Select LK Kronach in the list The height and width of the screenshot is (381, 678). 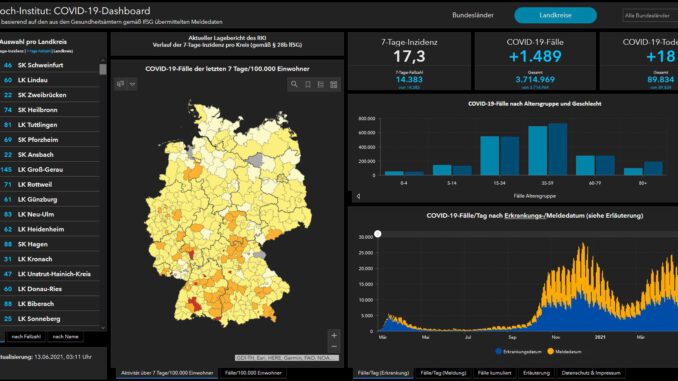(50, 259)
